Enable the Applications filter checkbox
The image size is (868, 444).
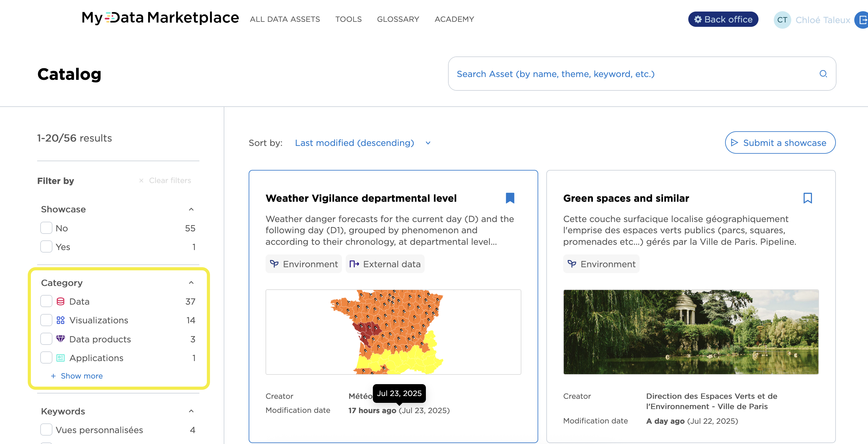click(x=46, y=358)
